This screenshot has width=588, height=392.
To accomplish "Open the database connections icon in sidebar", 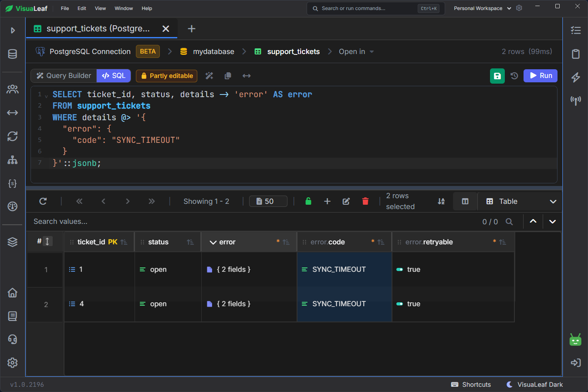I will [x=13, y=54].
